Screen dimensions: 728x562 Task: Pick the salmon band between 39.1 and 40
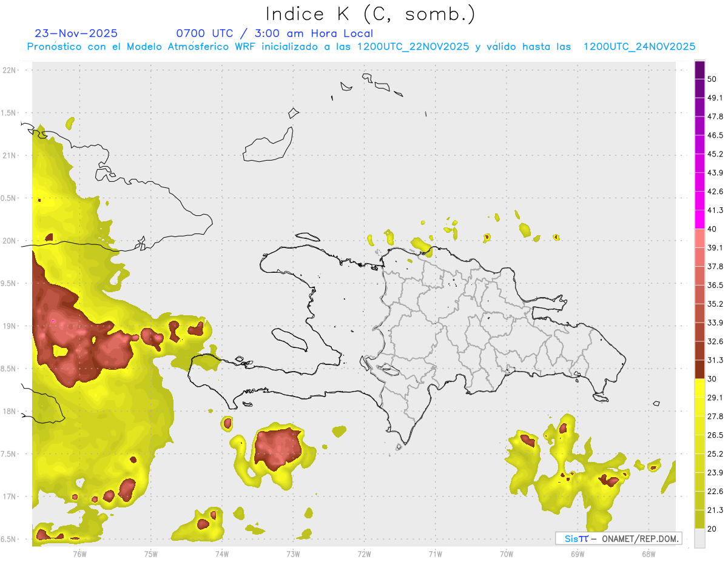click(x=699, y=238)
